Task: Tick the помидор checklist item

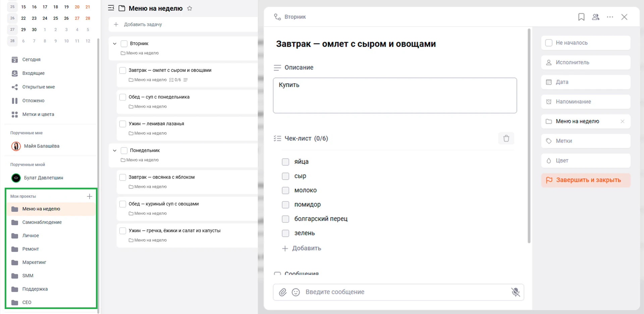Action: pos(285,205)
